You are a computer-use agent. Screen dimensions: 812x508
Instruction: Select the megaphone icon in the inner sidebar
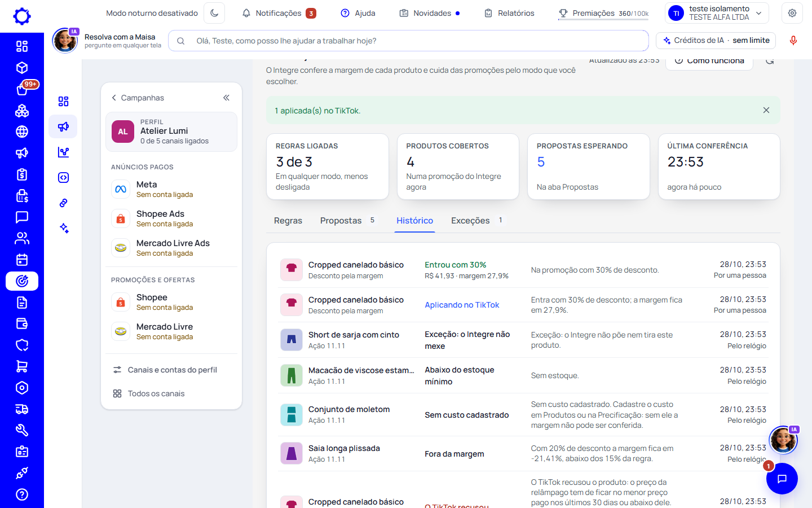63,126
